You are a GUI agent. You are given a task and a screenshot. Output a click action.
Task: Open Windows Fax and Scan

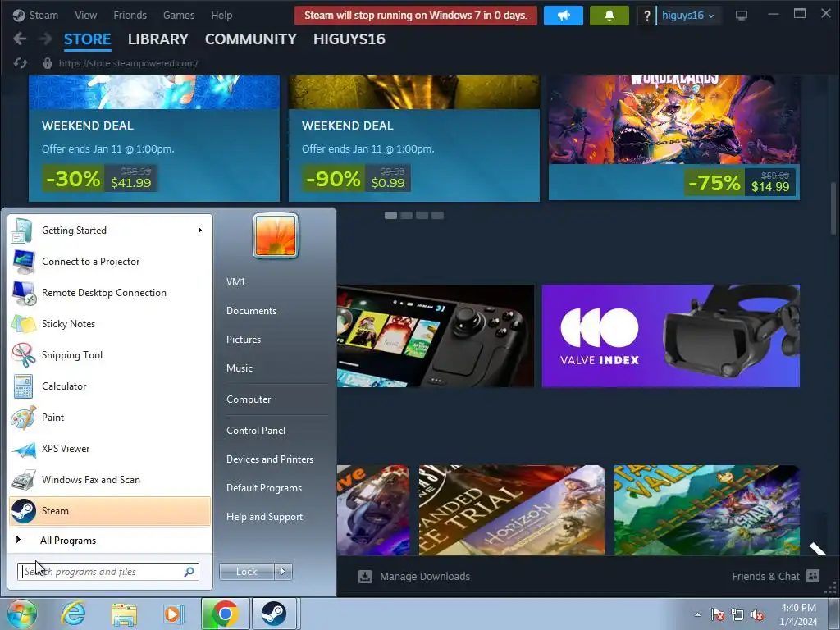pyautogui.click(x=110, y=480)
